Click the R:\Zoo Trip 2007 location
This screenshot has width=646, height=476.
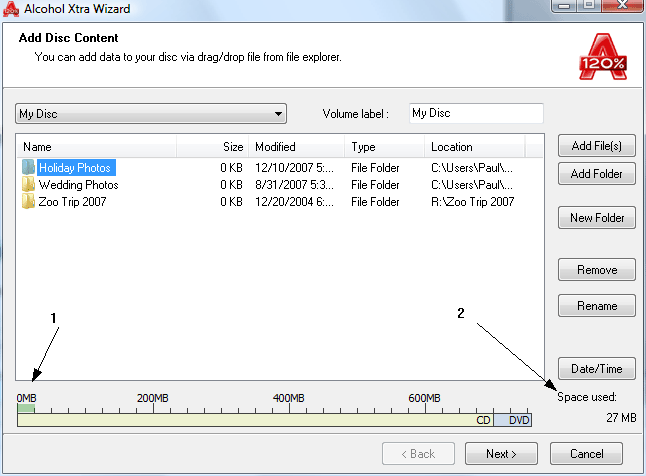[473, 202]
